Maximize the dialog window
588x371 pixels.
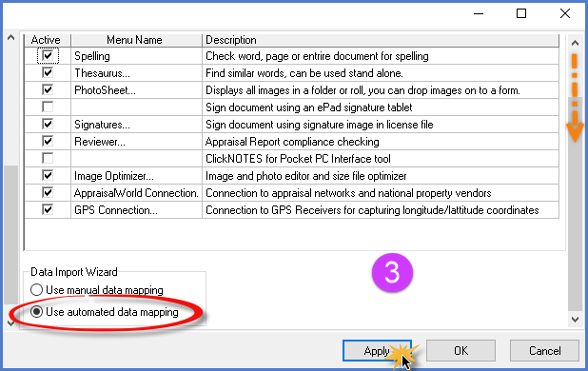(521, 14)
